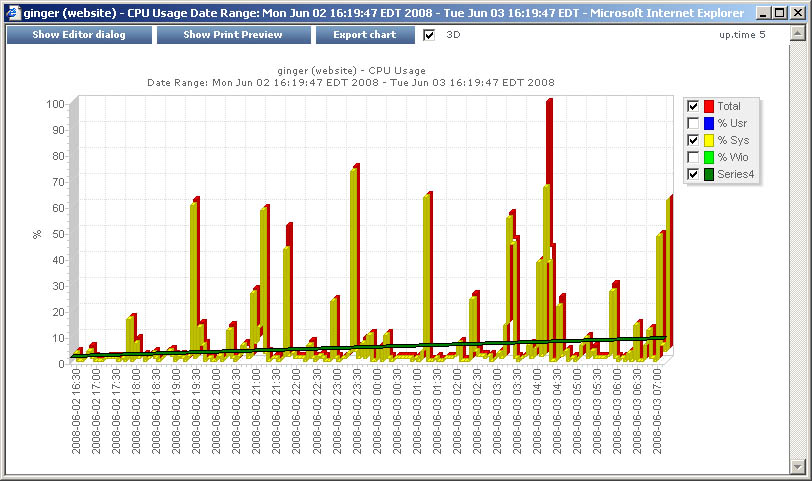
Task: Close the Internet Explorer window
Action: 798,13
